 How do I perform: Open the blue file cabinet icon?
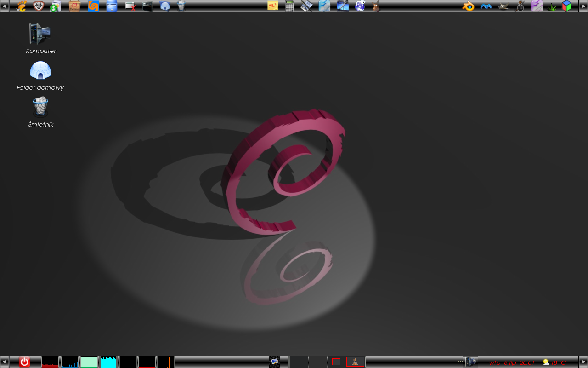click(x=112, y=6)
